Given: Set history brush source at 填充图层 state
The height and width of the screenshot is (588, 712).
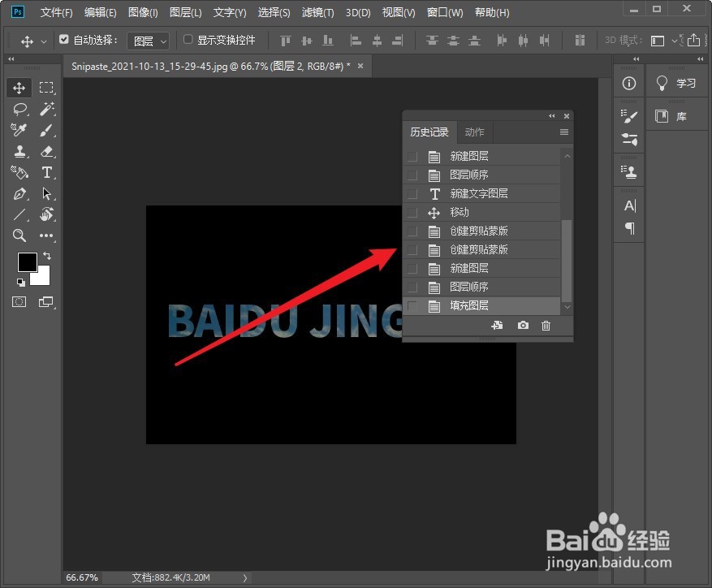Looking at the screenshot, I should click(412, 305).
